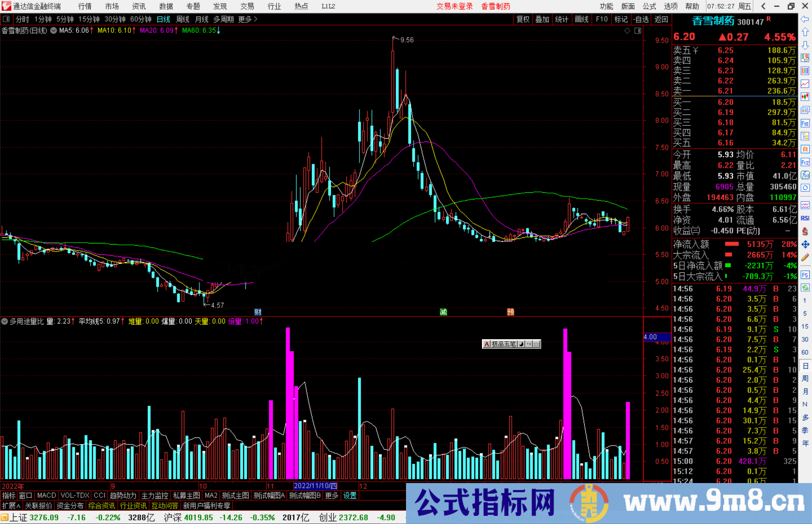Viewport: 812px width, 524px height.
Task: Expand the 多用途量比 indicator dropdown circle
Action: [5, 321]
